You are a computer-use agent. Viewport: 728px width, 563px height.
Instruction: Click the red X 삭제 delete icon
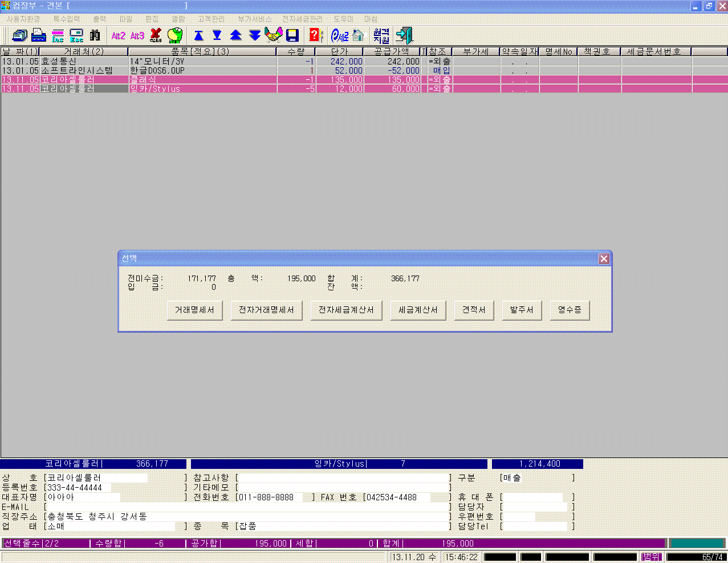(156, 35)
